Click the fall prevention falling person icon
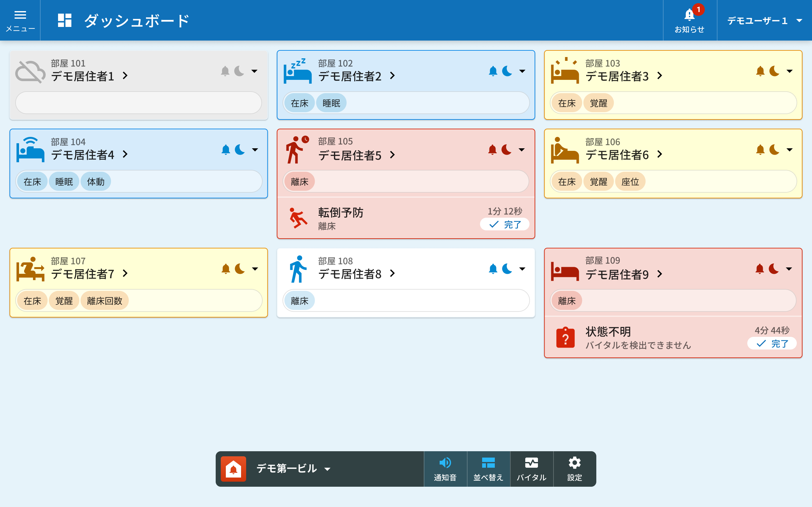This screenshot has width=812, height=507. click(x=298, y=218)
